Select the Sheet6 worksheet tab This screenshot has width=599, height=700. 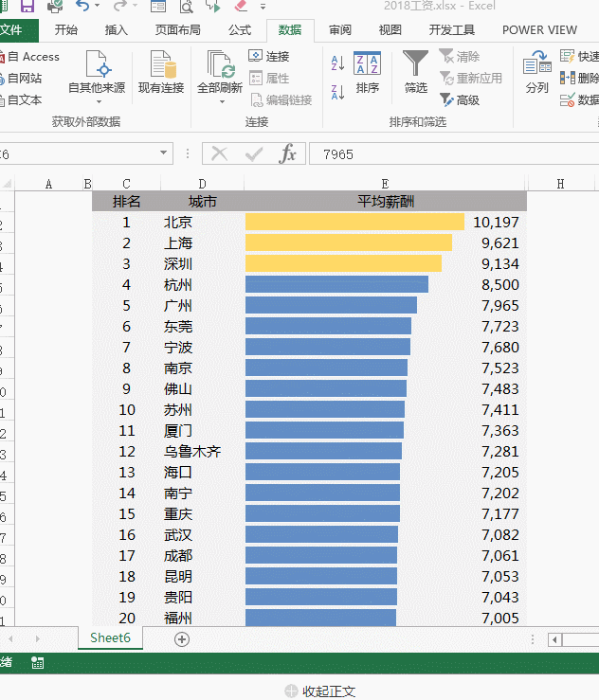(110, 638)
